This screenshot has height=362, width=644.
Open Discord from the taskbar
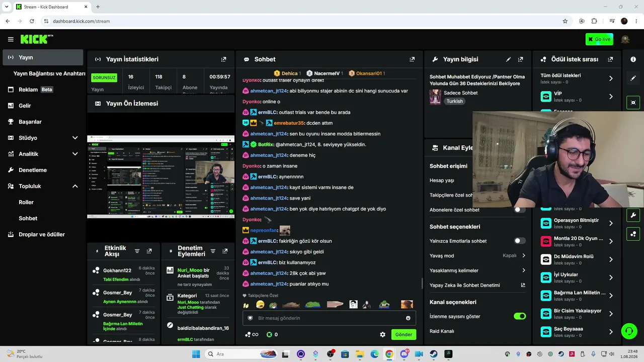(x=404, y=354)
